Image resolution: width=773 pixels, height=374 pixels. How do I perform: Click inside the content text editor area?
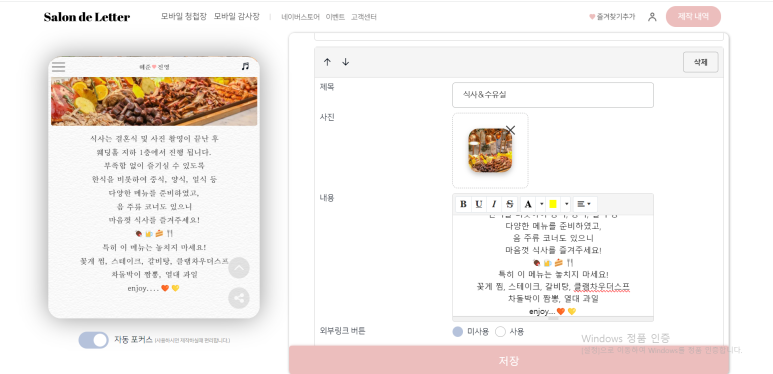coord(553,266)
